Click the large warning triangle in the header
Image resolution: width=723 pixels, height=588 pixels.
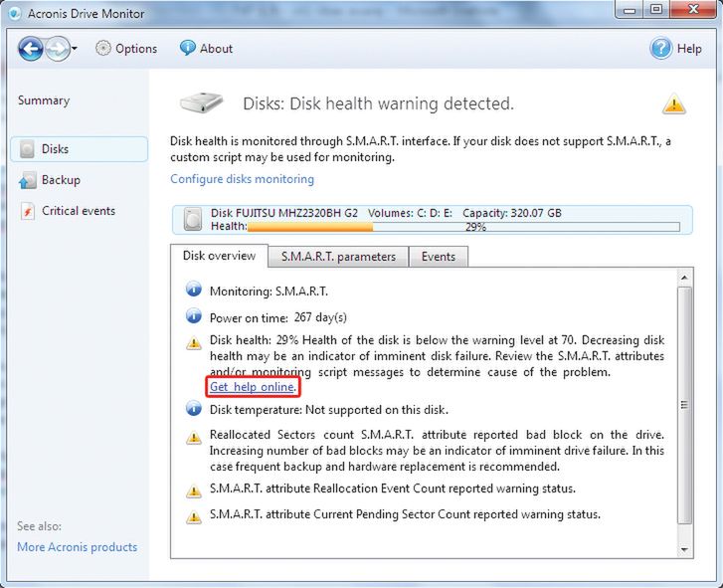click(x=673, y=103)
